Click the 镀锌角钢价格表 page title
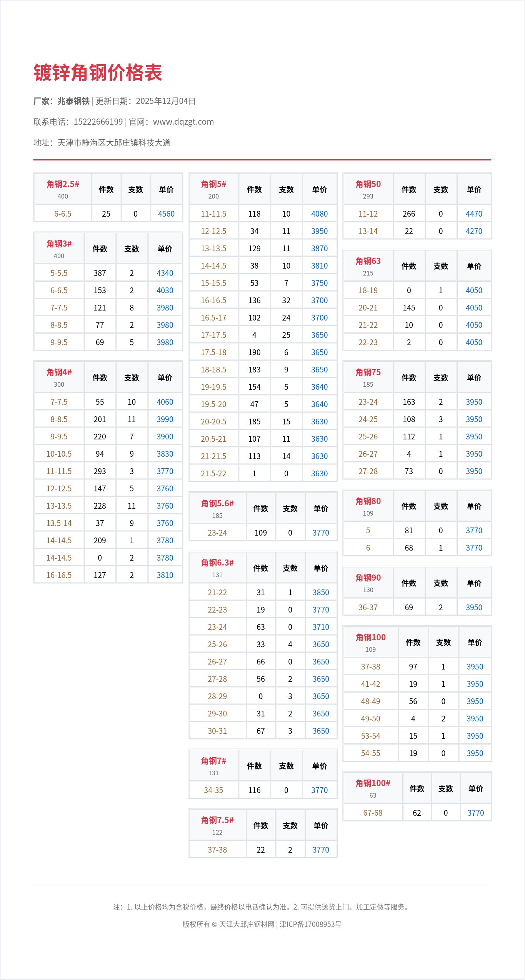Viewport: 525px width, 980px height. click(98, 73)
